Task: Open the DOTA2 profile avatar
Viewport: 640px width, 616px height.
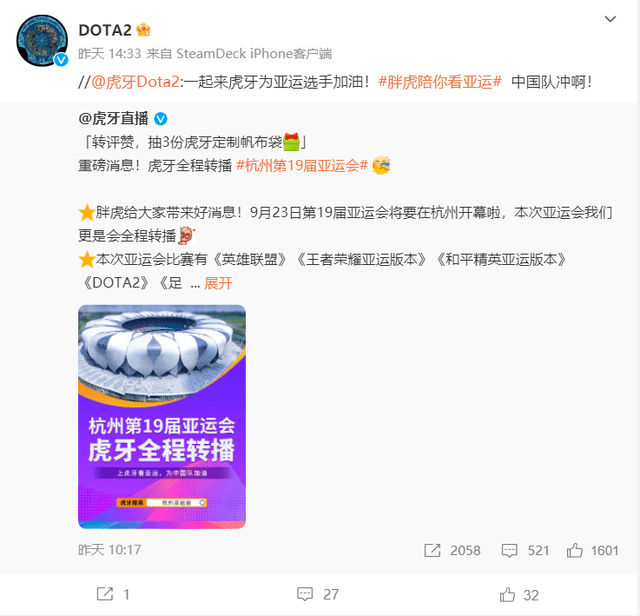Action: (42, 40)
